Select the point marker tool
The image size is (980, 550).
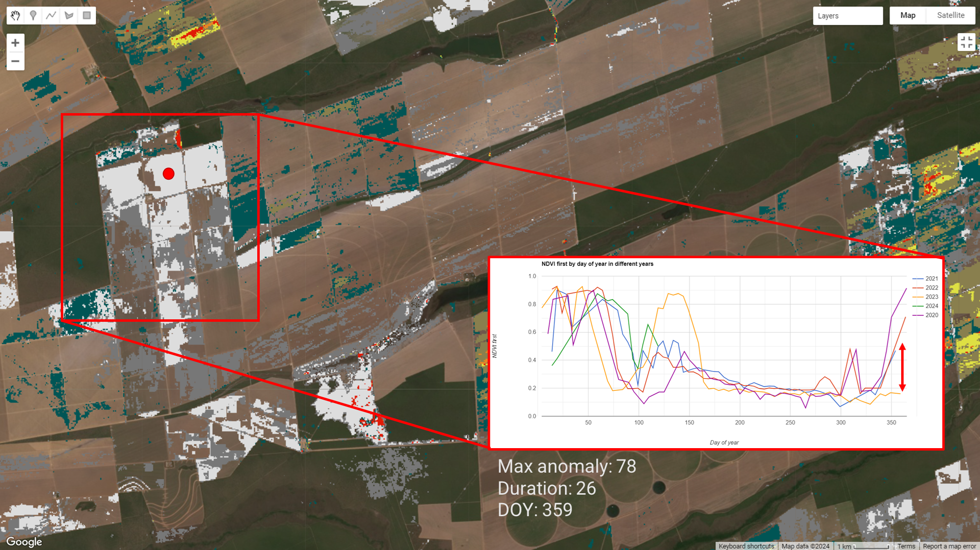pos(33,15)
